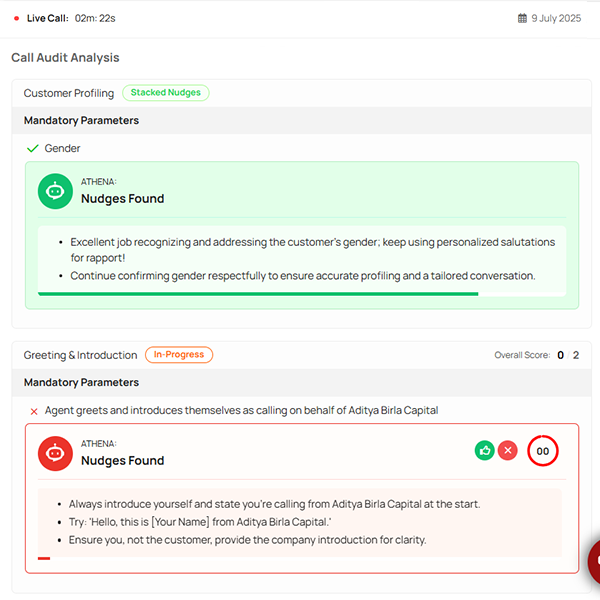Screen dimensions: 600x600
Task: Click the 'Try: Hello, this is [Your Name]' nudge
Action: (200, 522)
